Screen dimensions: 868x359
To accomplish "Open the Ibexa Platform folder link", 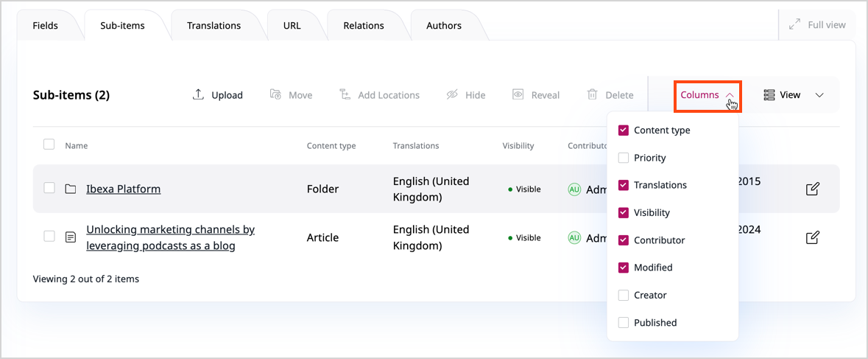I will click(x=123, y=189).
